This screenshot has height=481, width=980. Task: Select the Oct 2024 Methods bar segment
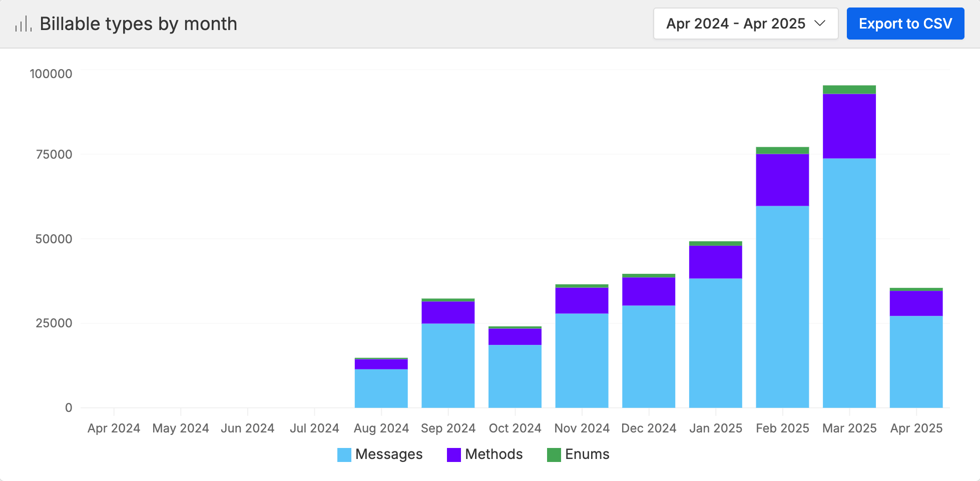point(515,337)
